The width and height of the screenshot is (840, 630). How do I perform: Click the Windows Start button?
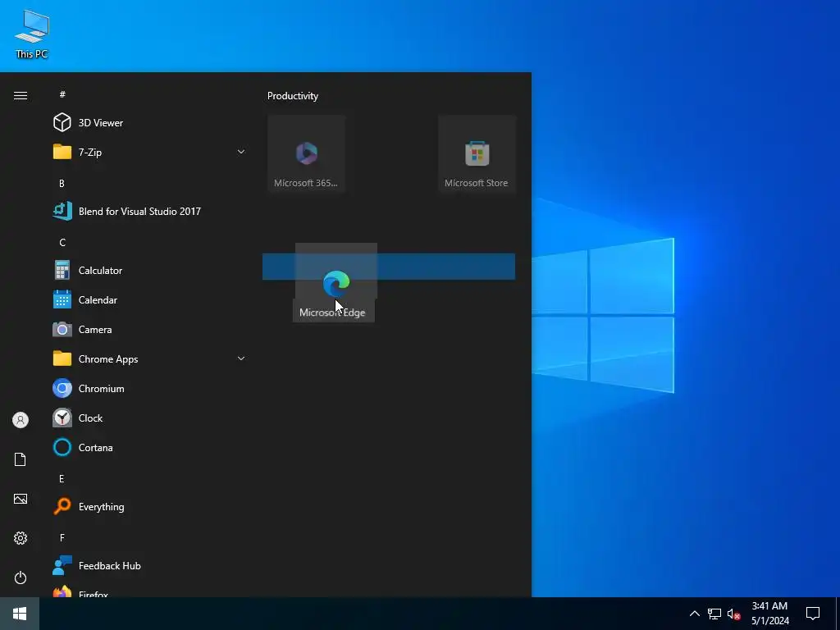click(20, 614)
